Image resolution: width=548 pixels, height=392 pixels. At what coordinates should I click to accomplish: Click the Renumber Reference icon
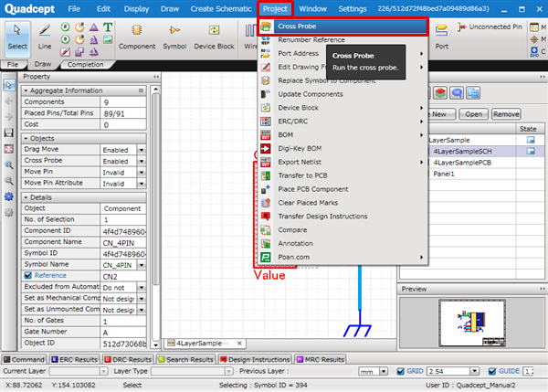click(266, 40)
